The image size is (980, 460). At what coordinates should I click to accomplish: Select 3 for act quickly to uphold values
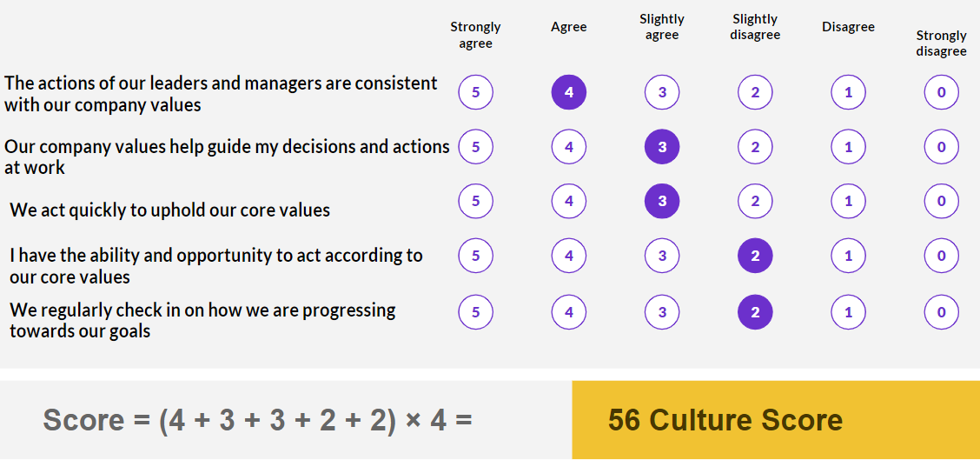[662, 202]
